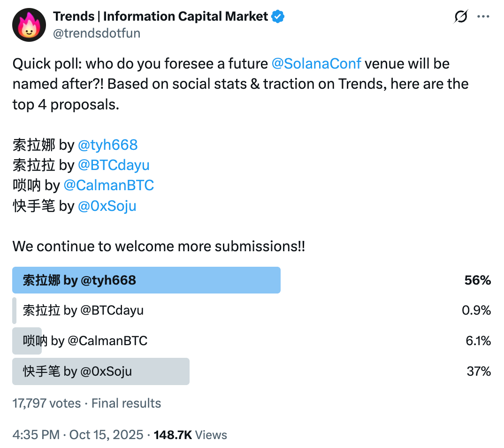Click the Grok slash icon

point(461,17)
